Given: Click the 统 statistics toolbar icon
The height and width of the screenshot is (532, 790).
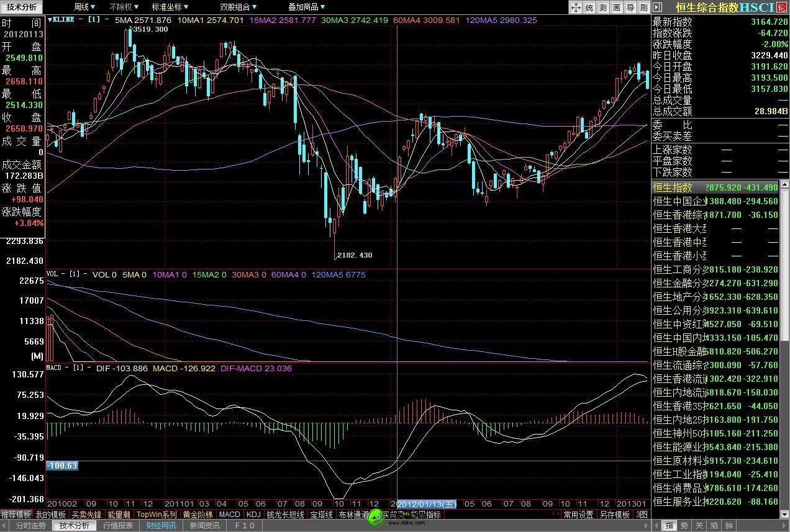Looking at the screenshot, I should click(589, 7).
